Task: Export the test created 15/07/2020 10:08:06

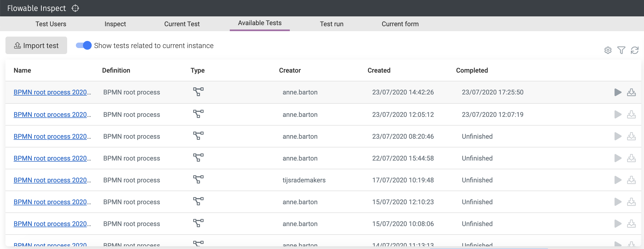Action: click(x=632, y=224)
